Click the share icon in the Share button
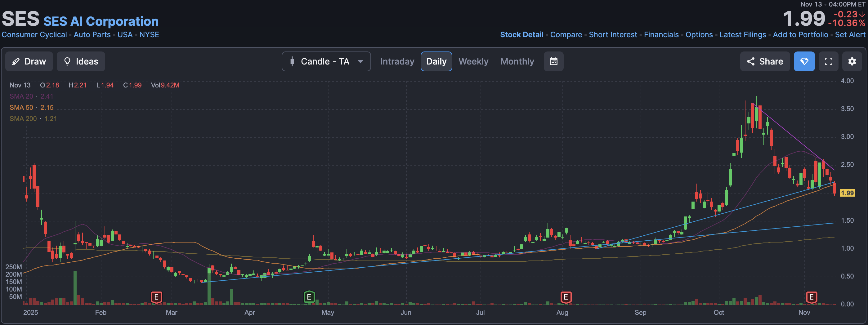Screen dimensions: 868x325 click(x=750, y=61)
